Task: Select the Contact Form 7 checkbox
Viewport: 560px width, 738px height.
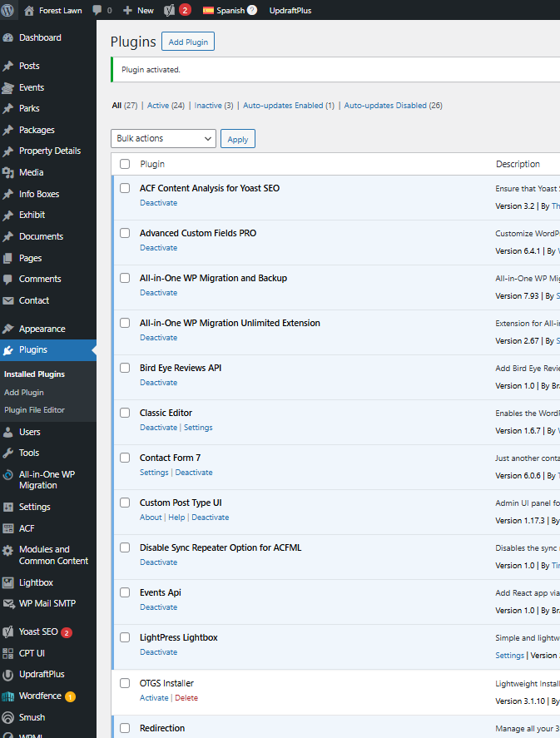Action: [x=125, y=458]
